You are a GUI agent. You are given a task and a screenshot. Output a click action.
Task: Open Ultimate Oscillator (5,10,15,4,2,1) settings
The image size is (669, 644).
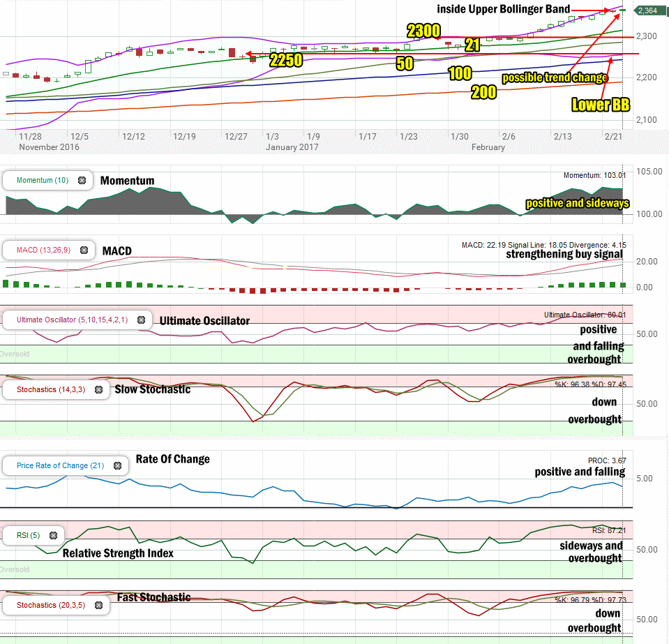click(72, 320)
